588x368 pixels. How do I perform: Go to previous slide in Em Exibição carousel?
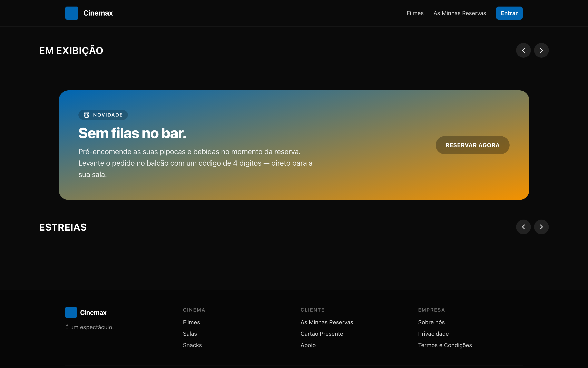point(523,50)
